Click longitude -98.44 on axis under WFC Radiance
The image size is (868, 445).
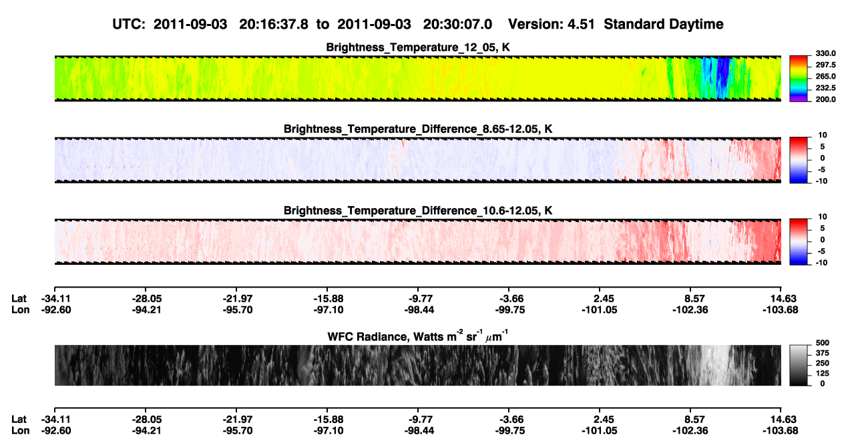[418, 430]
